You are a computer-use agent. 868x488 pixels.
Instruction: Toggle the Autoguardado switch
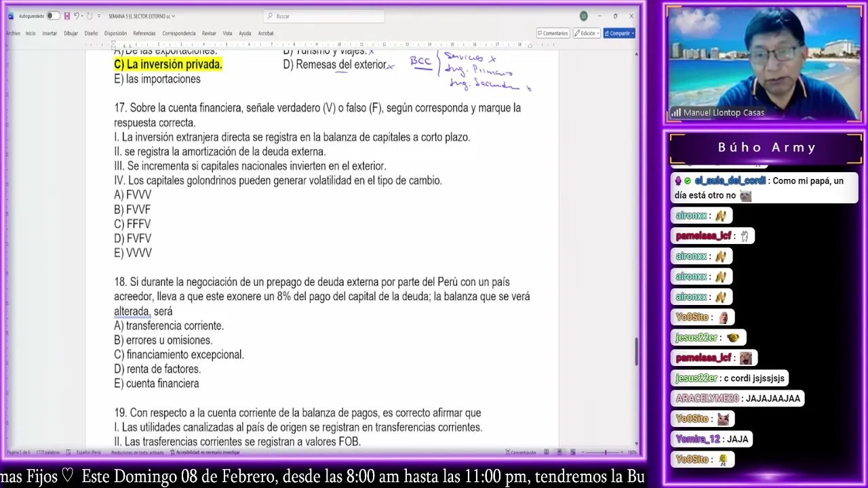53,16
